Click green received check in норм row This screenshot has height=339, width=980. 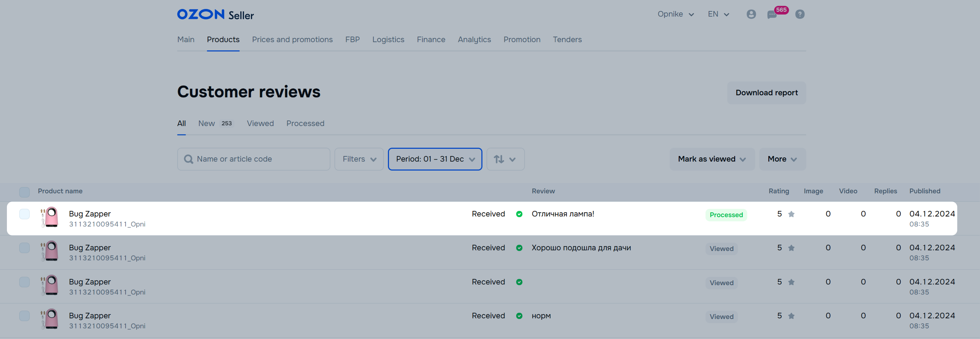[x=519, y=316]
